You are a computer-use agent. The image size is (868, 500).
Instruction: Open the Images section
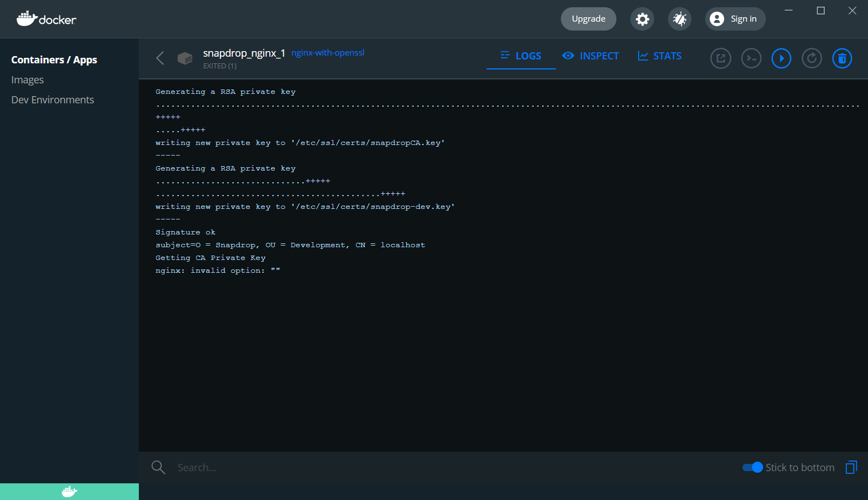[27, 80]
